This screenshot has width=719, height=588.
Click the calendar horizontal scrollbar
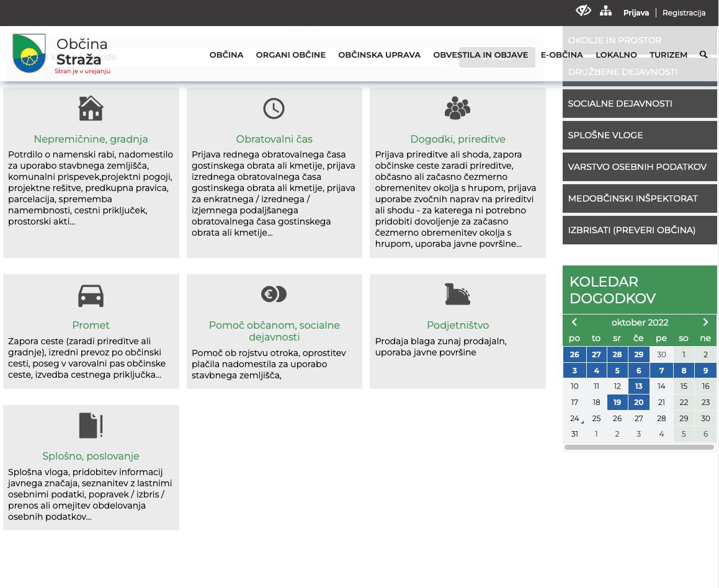click(x=639, y=447)
